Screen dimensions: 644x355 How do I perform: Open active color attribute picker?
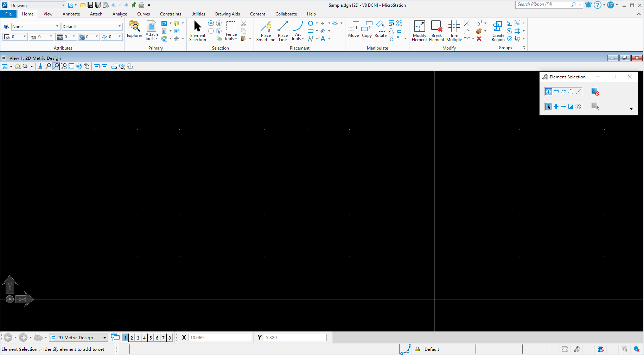pyautogui.click(x=15, y=37)
